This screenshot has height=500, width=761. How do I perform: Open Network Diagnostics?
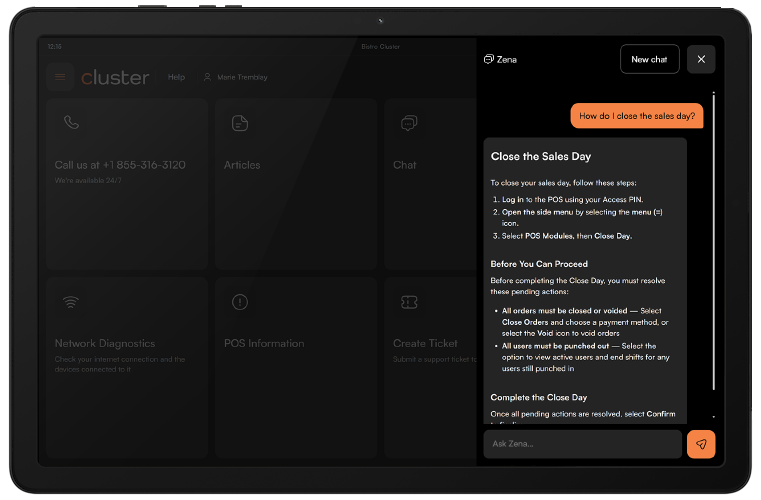tap(105, 343)
